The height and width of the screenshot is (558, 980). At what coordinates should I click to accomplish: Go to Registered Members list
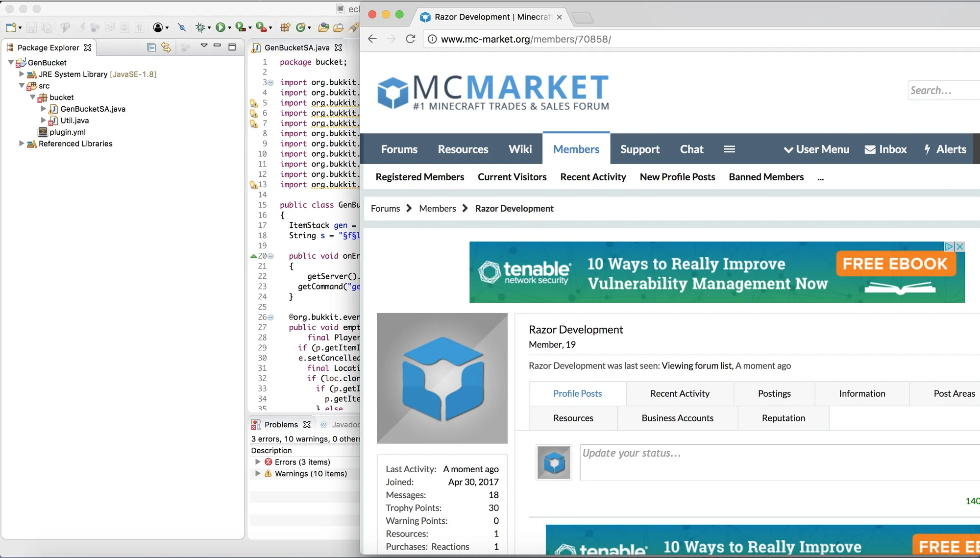(420, 177)
